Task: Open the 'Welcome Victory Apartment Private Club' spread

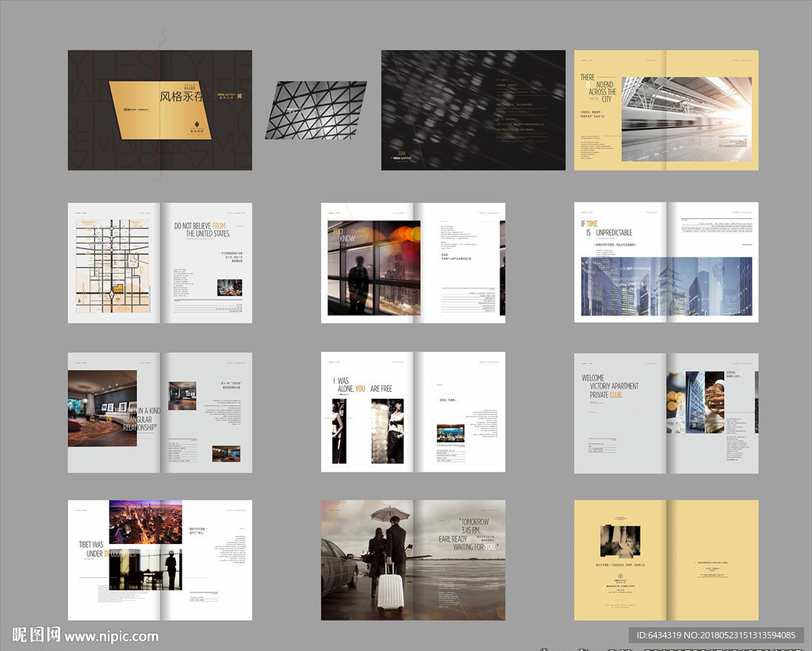Action: (x=666, y=413)
